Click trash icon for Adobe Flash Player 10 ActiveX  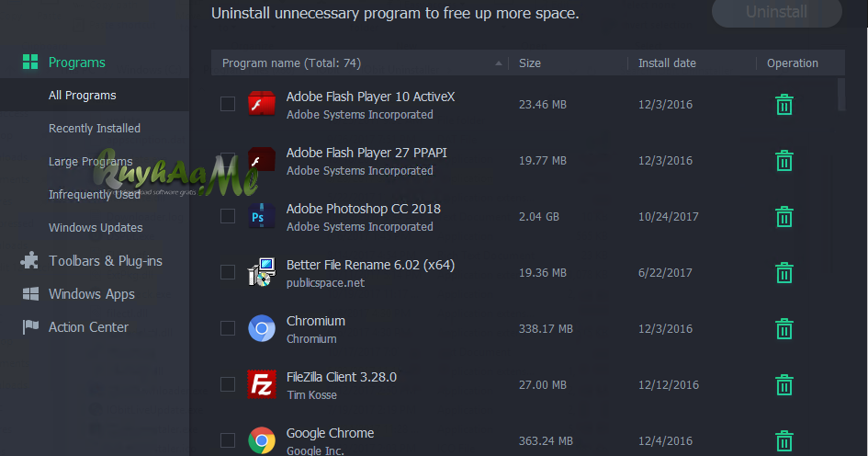(783, 104)
